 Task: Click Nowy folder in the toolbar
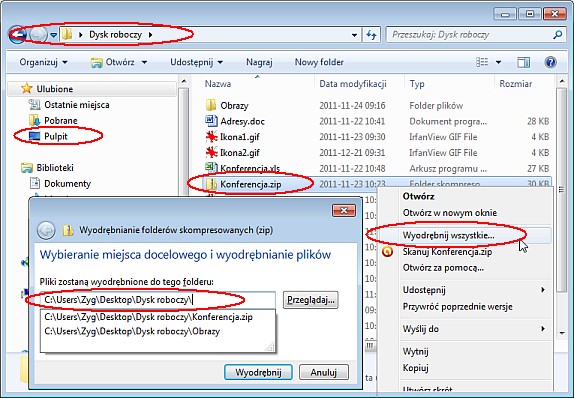tap(319, 62)
